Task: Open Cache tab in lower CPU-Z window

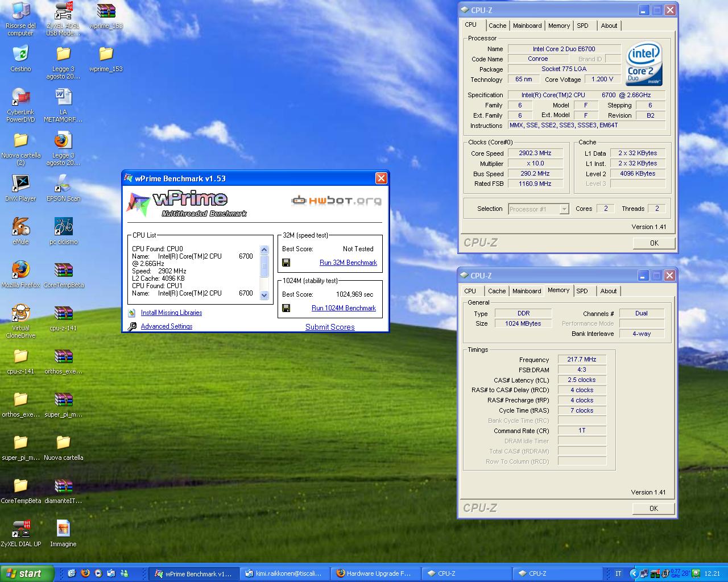Action: click(497, 291)
